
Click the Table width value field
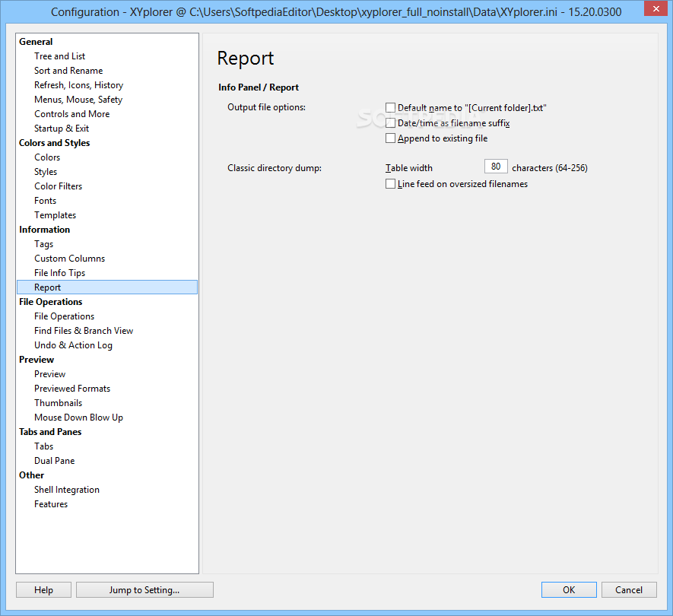click(x=496, y=167)
